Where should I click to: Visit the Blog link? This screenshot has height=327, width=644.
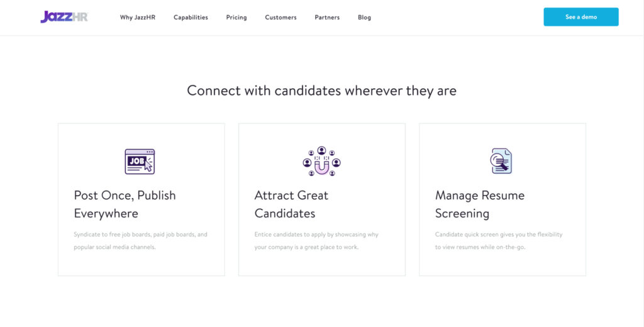[x=364, y=17]
